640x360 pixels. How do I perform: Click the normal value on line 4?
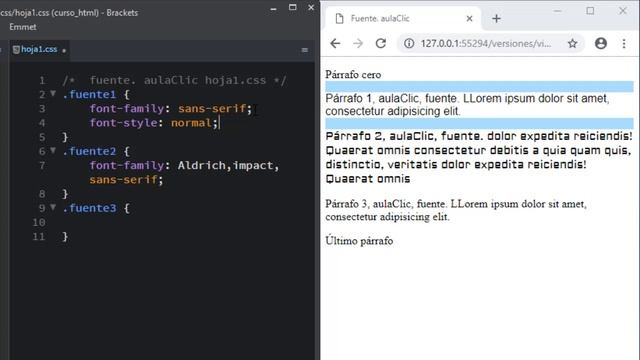coord(191,123)
